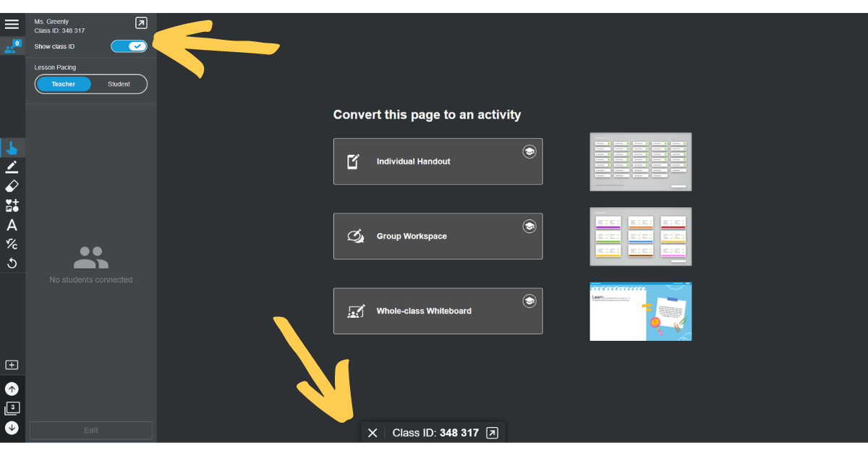Image resolution: width=868 pixels, height=456 pixels.
Task: Select the pointer tool in the toolbar
Action: pos(12,148)
